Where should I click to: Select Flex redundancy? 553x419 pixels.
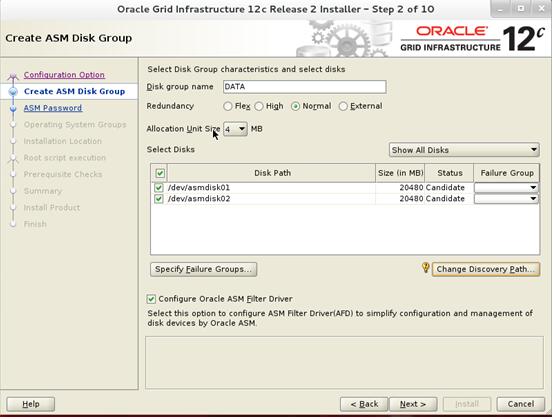coord(228,106)
